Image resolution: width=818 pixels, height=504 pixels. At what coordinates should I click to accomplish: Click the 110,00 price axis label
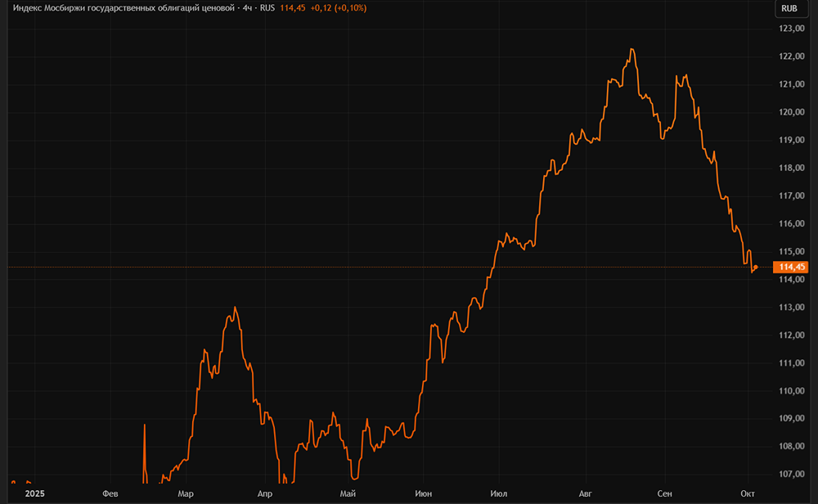pos(791,391)
